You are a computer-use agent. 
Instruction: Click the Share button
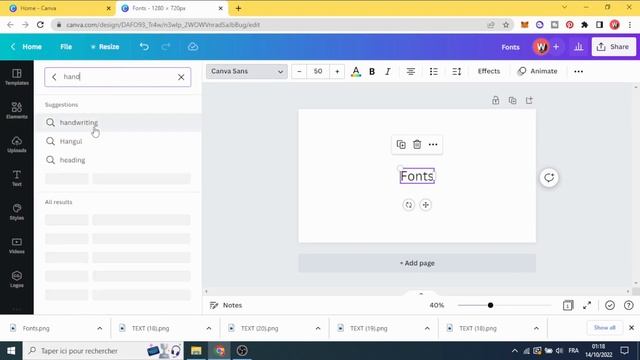coord(613,47)
